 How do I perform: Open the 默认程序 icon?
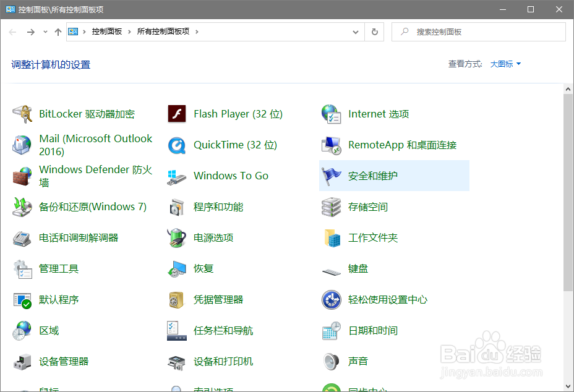click(x=22, y=300)
